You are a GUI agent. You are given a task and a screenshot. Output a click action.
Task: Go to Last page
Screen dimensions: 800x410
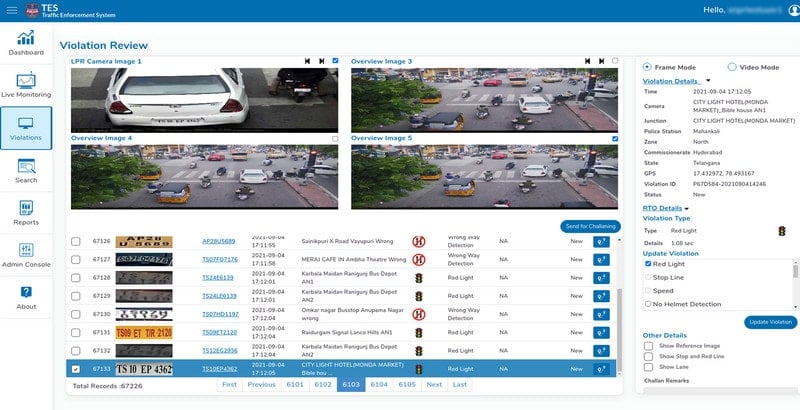(x=460, y=385)
